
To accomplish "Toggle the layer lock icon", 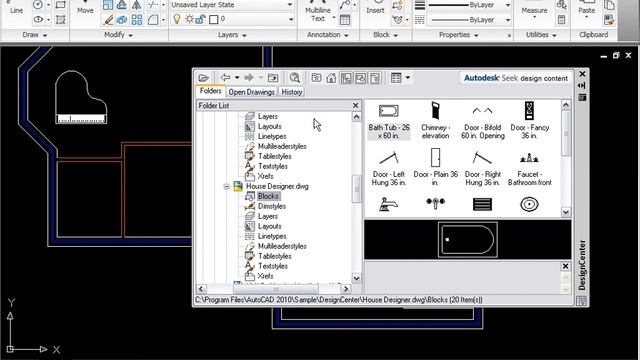I will (x=200, y=19).
